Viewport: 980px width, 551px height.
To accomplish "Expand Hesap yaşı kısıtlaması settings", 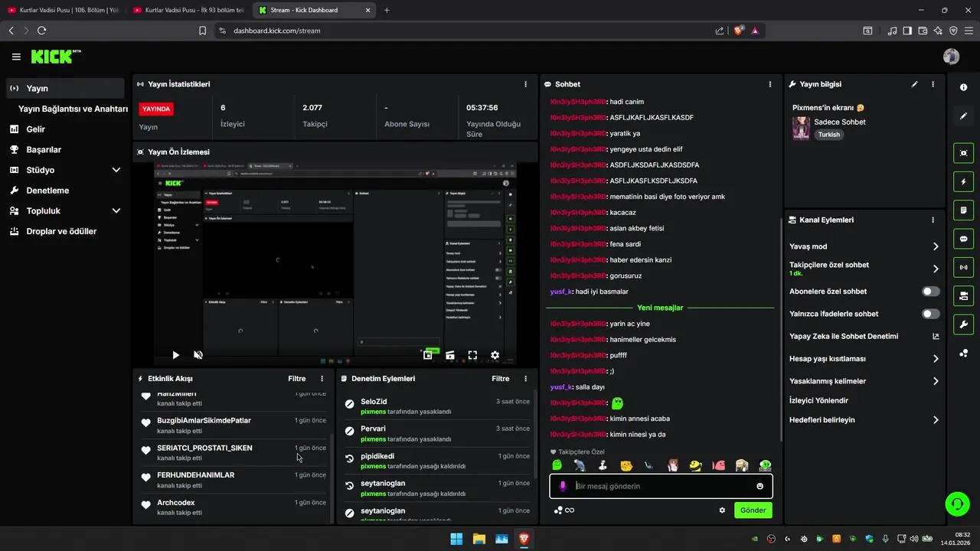I will click(936, 359).
